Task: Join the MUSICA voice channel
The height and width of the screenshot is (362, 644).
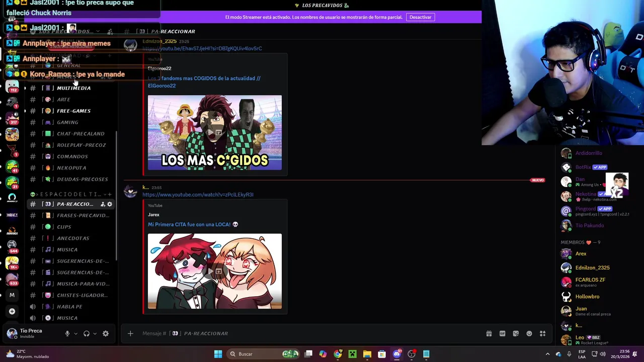Action: point(70,318)
